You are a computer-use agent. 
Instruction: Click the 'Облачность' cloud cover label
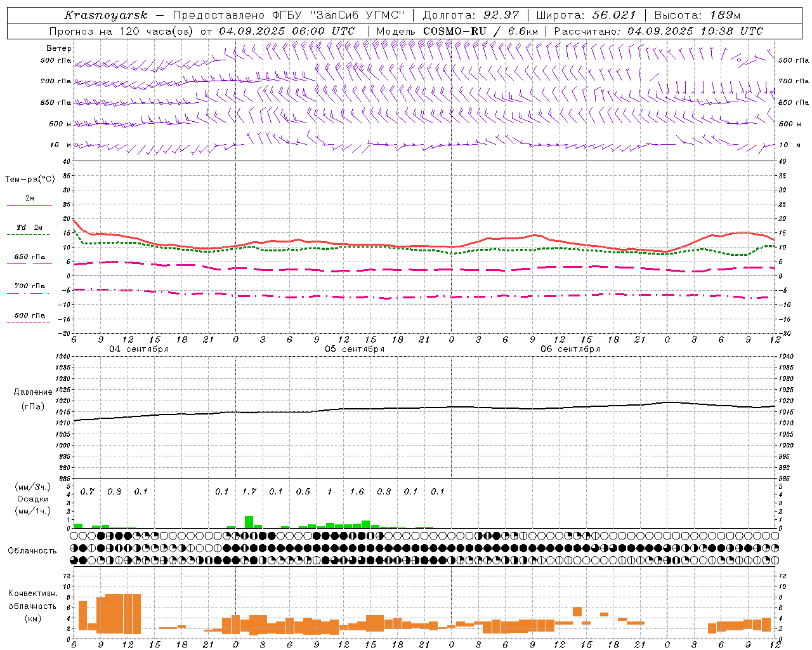[32, 550]
